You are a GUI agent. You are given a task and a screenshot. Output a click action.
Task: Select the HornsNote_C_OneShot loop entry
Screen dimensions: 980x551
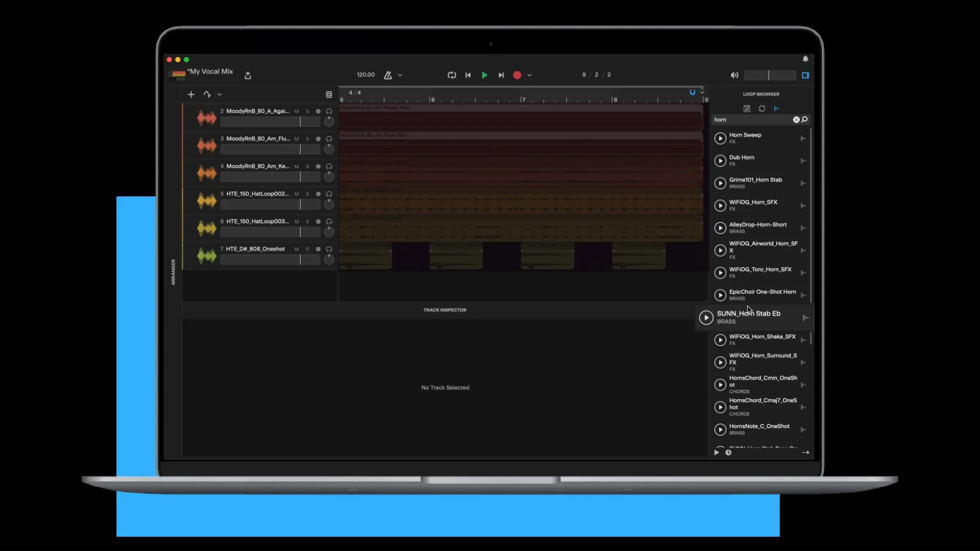759,429
